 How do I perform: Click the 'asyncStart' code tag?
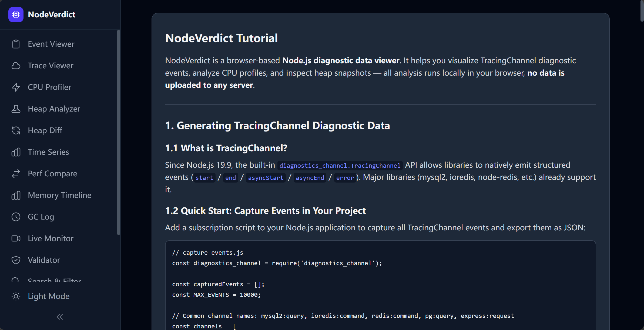tap(266, 177)
